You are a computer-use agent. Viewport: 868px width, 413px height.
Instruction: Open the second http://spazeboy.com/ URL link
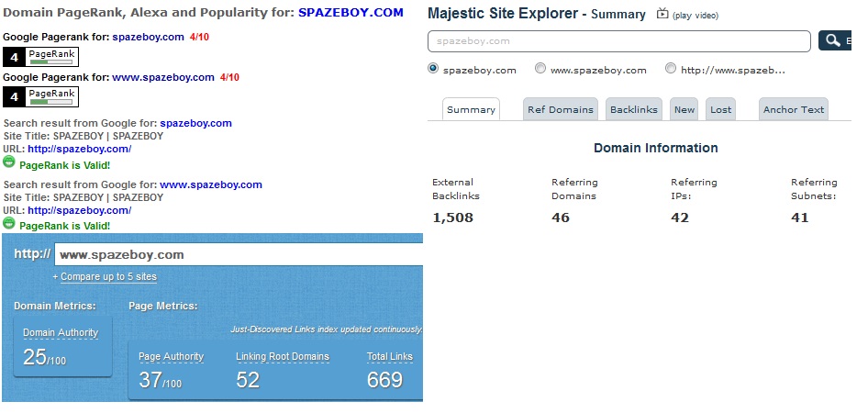[80, 210]
